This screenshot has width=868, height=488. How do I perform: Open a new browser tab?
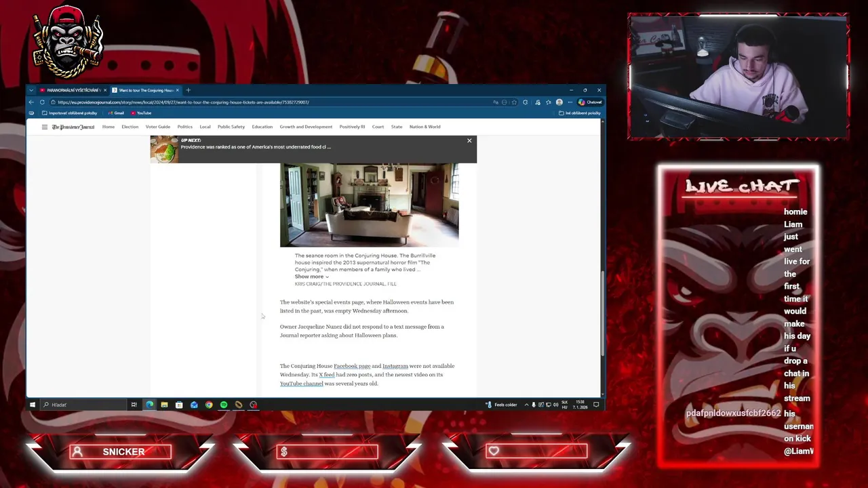pos(189,90)
